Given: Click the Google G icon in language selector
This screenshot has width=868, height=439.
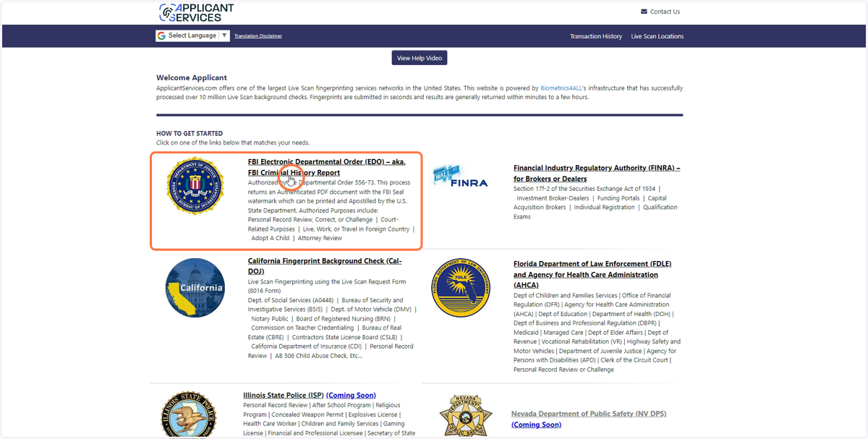Looking at the screenshot, I should click(161, 35).
